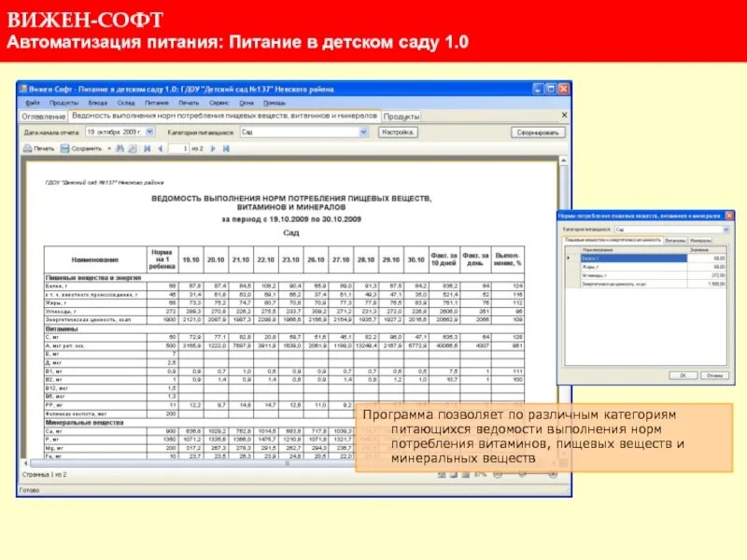Open the Категория питающихся dropdown in the norms dialog
This screenshot has width=747, height=560.
(x=726, y=230)
